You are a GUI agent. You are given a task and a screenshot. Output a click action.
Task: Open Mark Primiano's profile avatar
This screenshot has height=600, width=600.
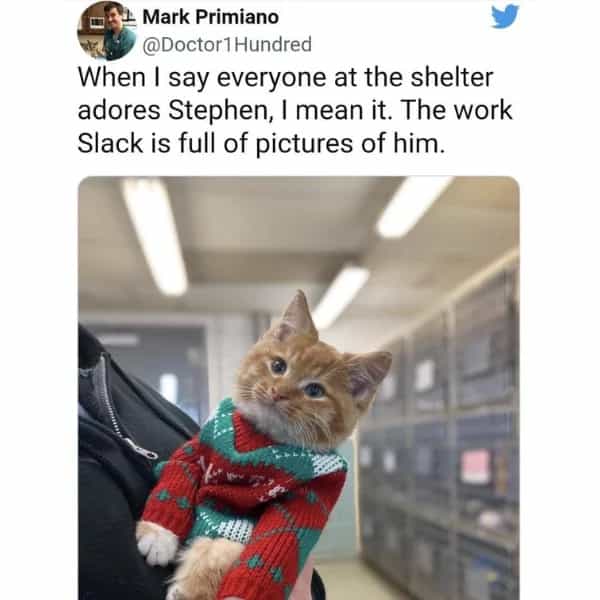(107, 31)
